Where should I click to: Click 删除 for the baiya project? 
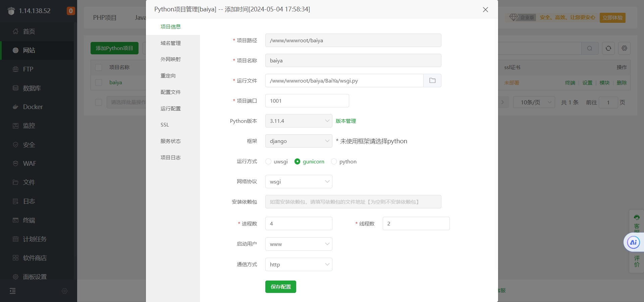tap(622, 83)
